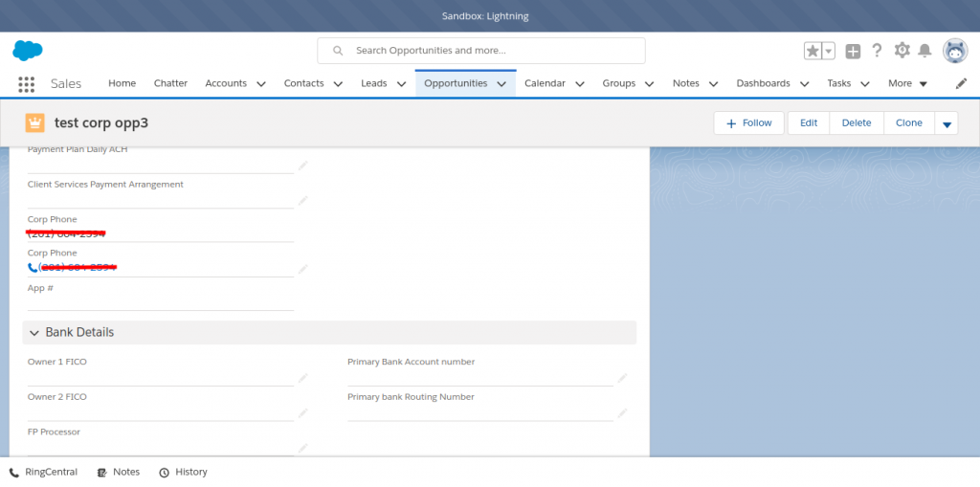
Task: Expand the Leads tab chevron
Action: tap(401, 84)
